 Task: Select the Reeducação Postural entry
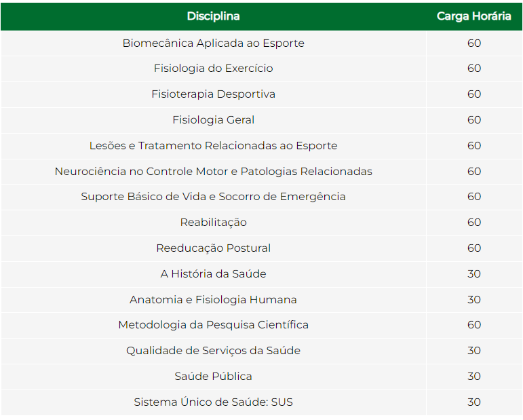213,248
